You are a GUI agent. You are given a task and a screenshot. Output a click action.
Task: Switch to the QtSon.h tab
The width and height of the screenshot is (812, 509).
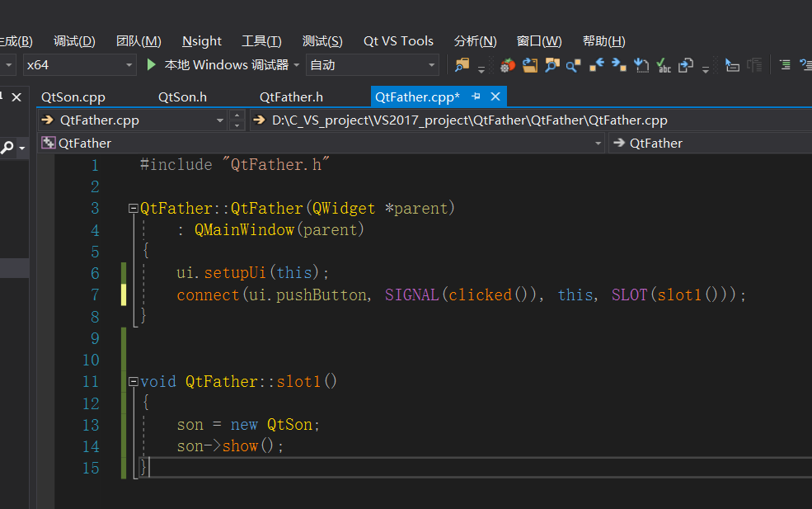[182, 97]
